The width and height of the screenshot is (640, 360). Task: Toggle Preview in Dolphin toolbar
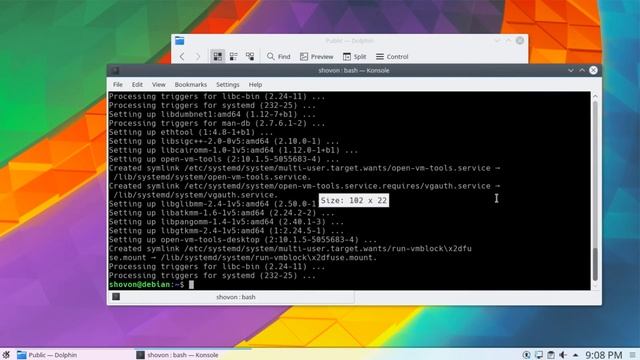pyautogui.click(x=316, y=56)
